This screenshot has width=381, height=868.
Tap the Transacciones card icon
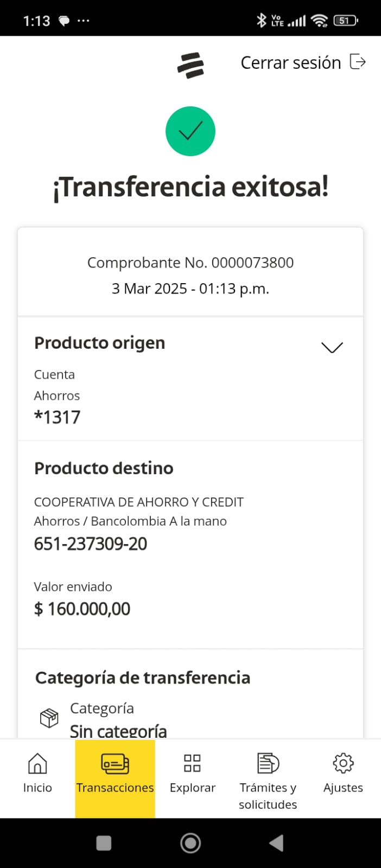pos(115,763)
